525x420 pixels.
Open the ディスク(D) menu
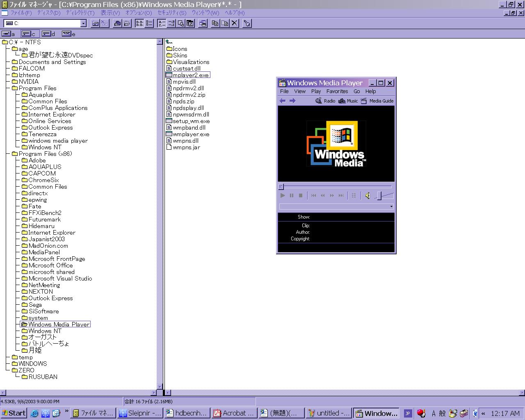click(x=49, y=13)
